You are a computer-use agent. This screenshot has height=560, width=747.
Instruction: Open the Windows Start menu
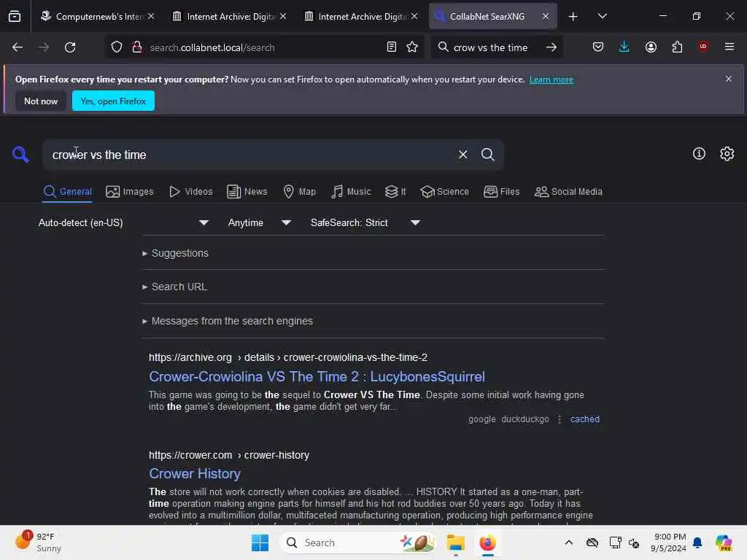[x=260, y=542]
